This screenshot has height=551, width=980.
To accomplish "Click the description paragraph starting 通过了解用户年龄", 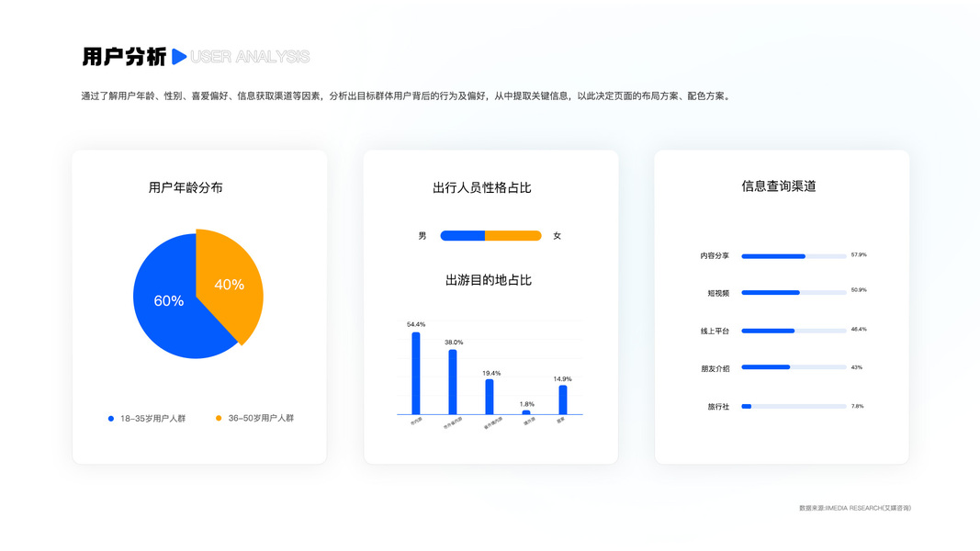I will tap(407, 96).
